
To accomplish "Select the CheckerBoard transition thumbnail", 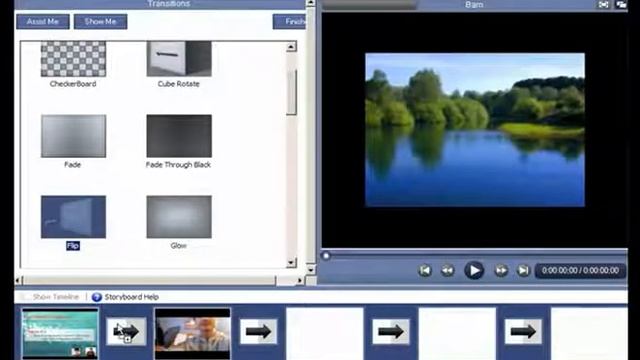I will pos(73,58).
